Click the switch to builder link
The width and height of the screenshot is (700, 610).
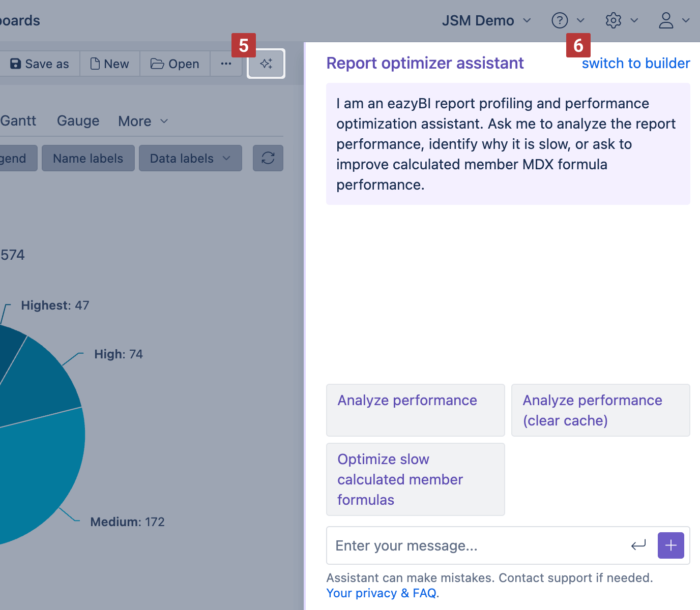pyautogui.click(x=636, y=63)
